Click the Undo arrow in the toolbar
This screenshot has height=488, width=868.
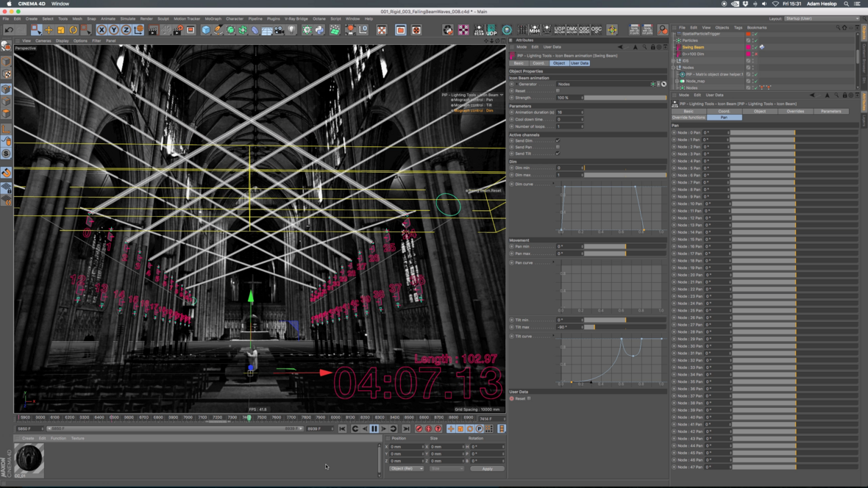(9, 30)
